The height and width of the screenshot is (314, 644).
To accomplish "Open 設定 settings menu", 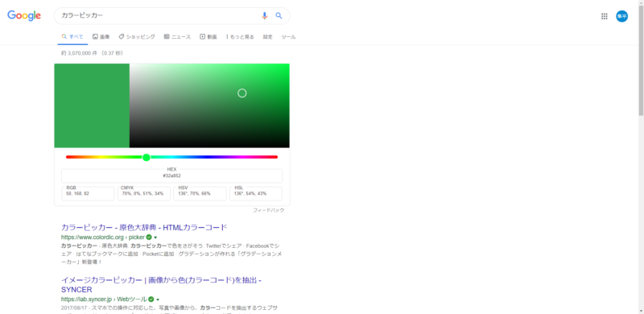I will point(268,36).
